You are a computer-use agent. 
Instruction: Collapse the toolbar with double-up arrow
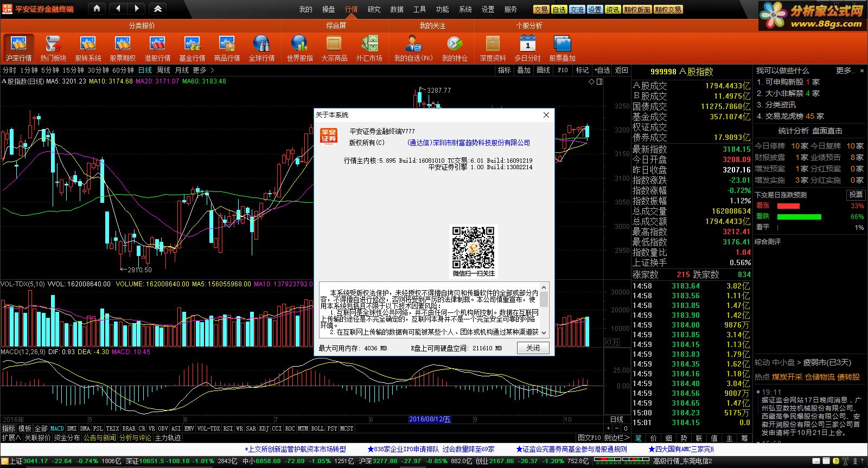click(157, 9)
